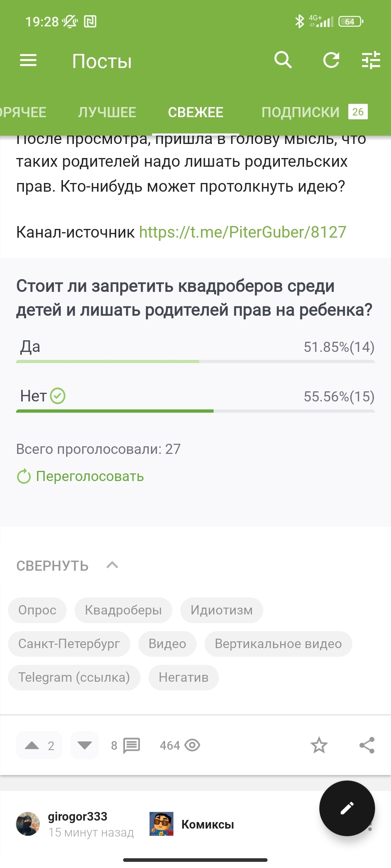Tap the floating pencil create-post button

[x=347, y=808]
